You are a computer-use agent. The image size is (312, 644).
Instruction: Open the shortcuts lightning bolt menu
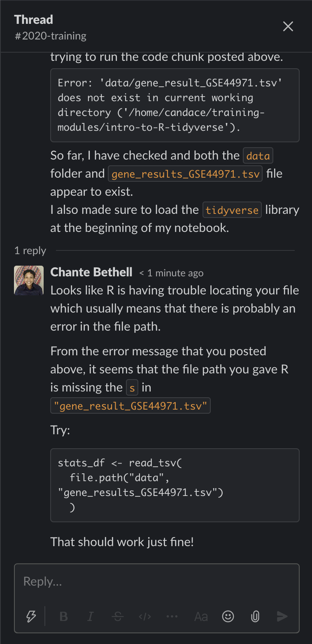(x=31, y=616)
